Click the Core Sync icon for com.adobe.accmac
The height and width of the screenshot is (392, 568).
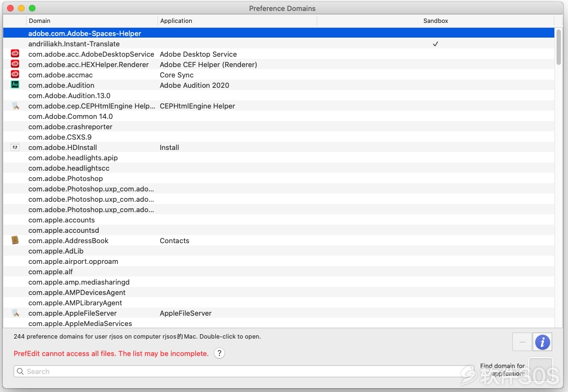[15, 74]
